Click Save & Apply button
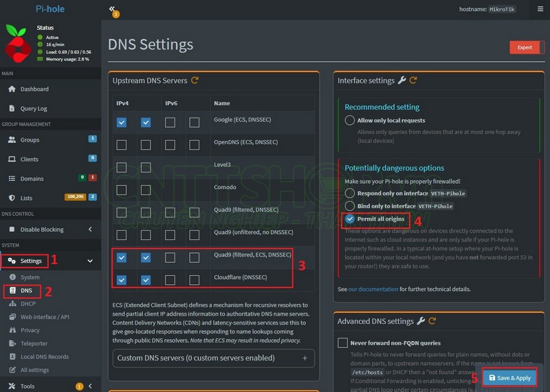550x392 pixels. click(510, 378)
